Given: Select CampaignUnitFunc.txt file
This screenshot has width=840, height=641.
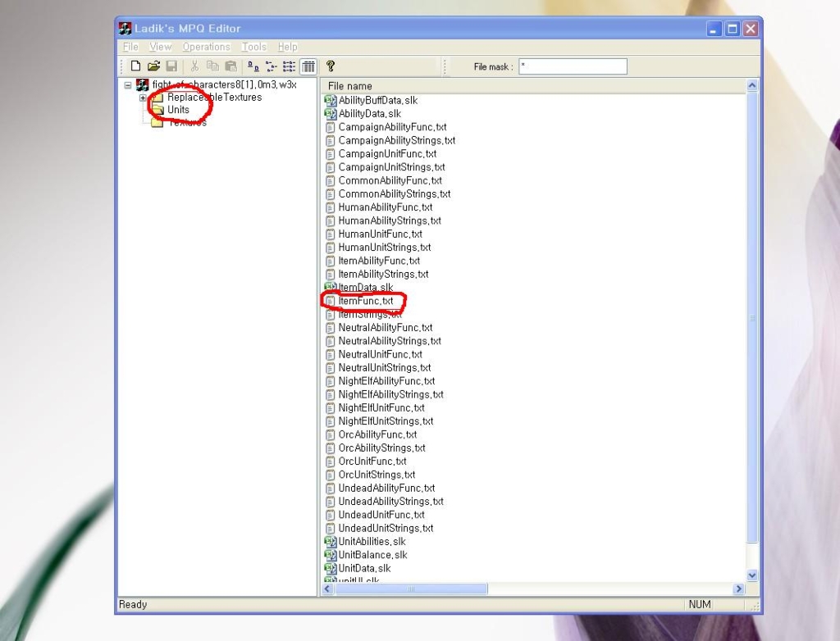Looking at the screenshot, I should (x=387, y=153).
